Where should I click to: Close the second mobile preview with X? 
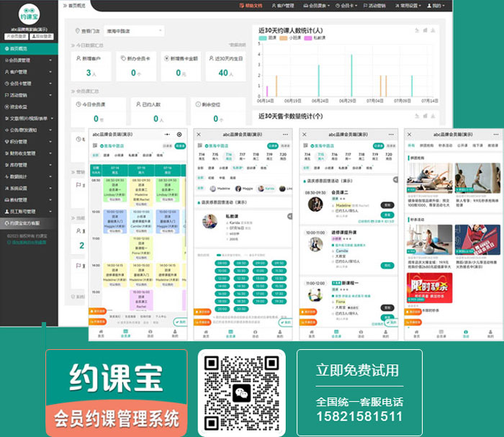[199, 135]
